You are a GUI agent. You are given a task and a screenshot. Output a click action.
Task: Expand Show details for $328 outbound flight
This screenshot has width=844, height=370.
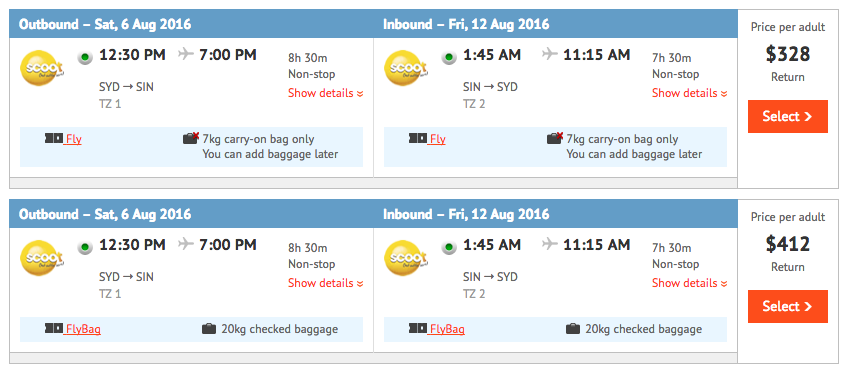pyautogui.click(x=326, y=93)
